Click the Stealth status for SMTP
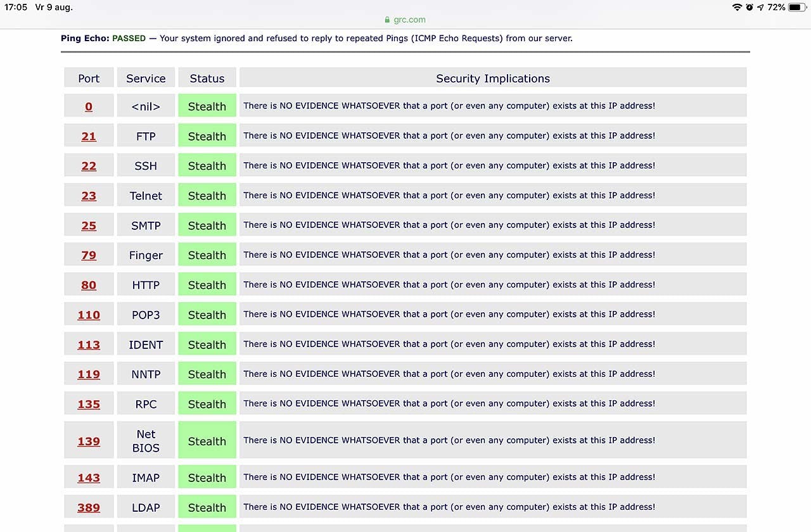 point(207,225)
